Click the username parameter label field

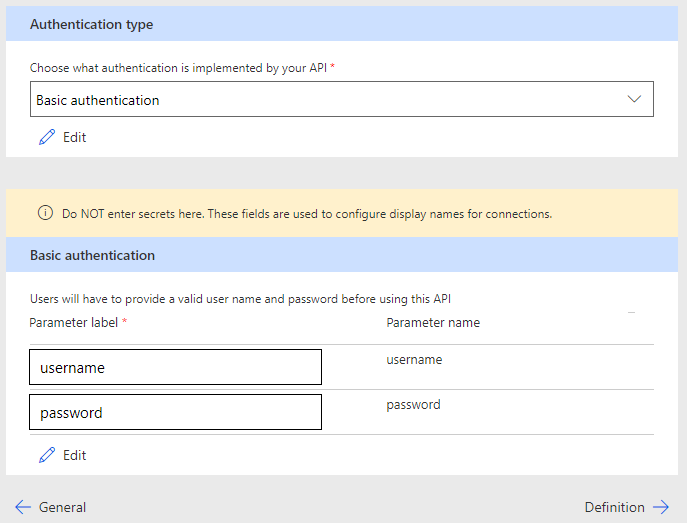coord(175,367)
